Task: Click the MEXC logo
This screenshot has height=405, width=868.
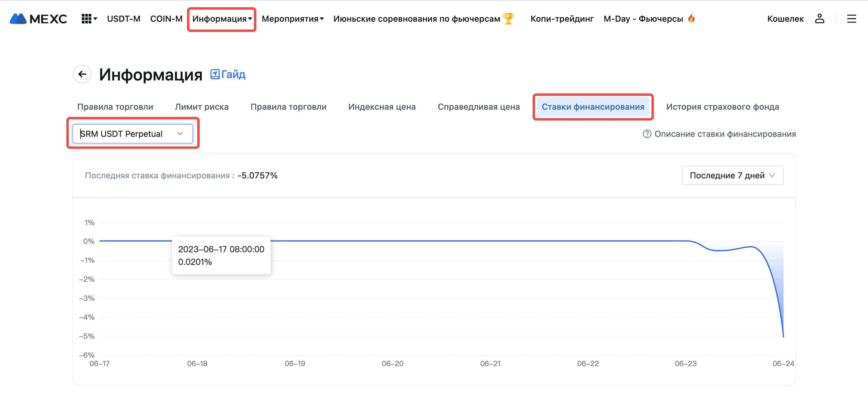Action: [x=38, y=19]
